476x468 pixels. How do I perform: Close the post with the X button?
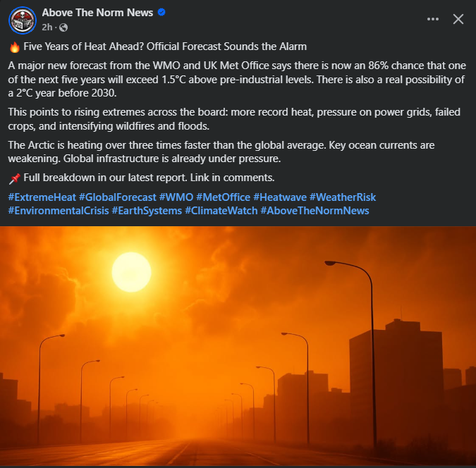(x=458, y=19)
